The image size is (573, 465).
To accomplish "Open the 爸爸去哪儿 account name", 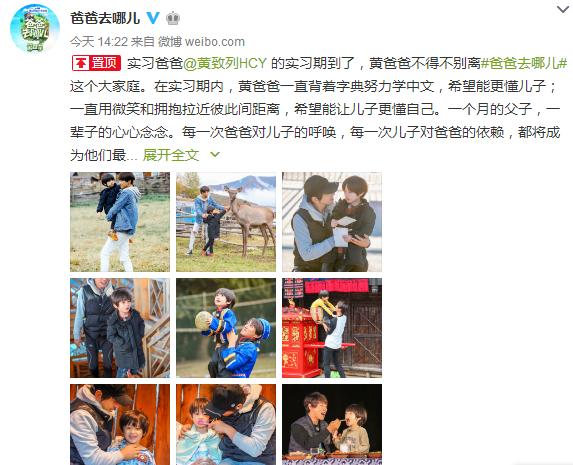I will (105, 18).
